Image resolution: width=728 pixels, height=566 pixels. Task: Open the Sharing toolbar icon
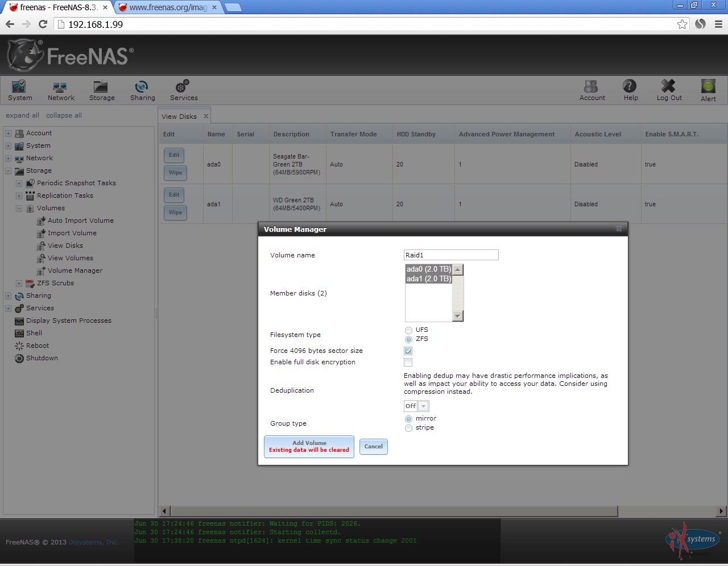click(x=142, y=90)
